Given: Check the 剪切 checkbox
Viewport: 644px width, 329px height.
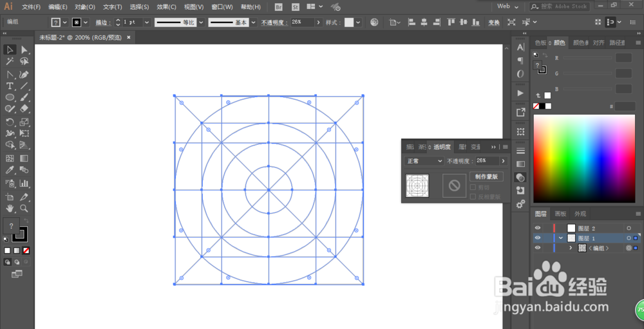Looking at the screenshot, I should (473, 187).
